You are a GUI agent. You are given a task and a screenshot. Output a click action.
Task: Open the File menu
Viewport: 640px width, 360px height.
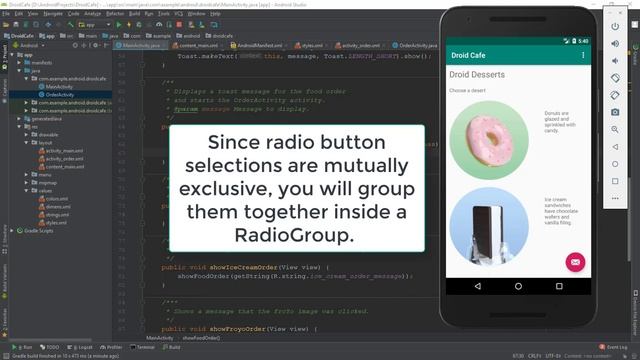pos(6,14)
